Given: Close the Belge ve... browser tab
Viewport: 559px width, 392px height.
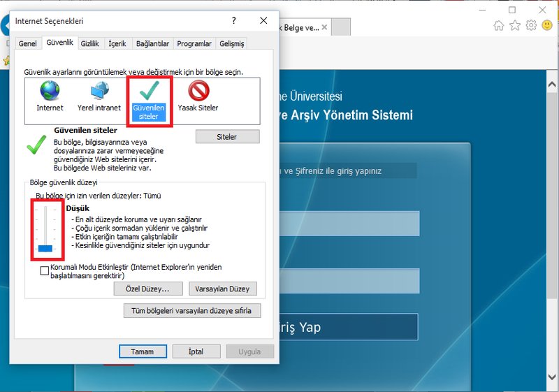Looking at the screenshot, I should (325, 28).
